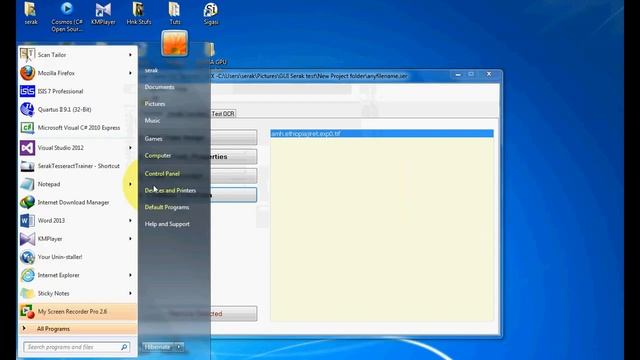Expand Visual Studio 2012 jump list arrow

(130, 148)
